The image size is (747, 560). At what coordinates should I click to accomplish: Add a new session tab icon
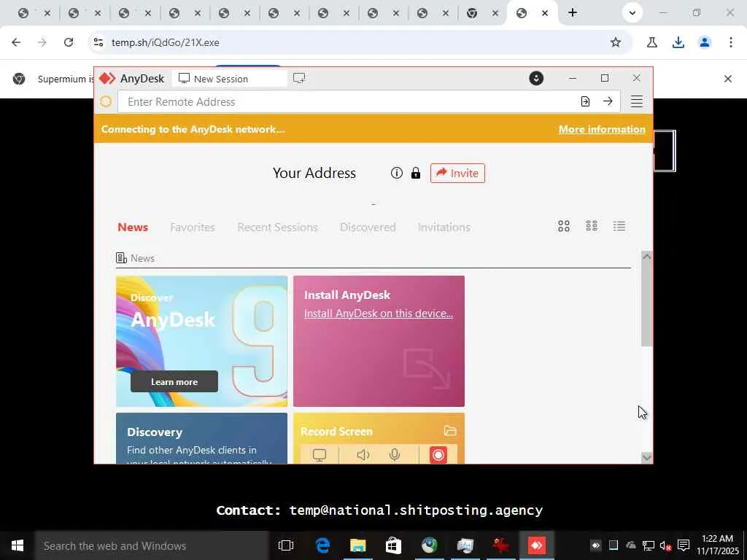tap(299, 78)
